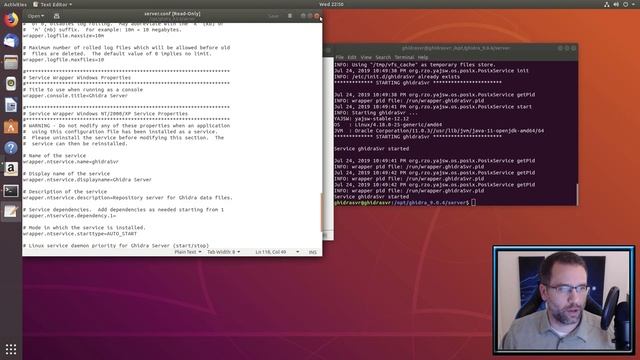Click wrapper.ntservice.dependency.1= line
Image resolution: width=640 pixels, height=360 pixels.
[69, 216]
